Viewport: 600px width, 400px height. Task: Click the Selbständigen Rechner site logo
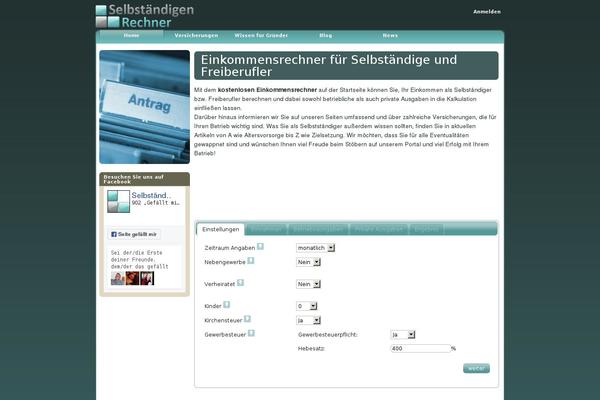[x=145, y=16]
